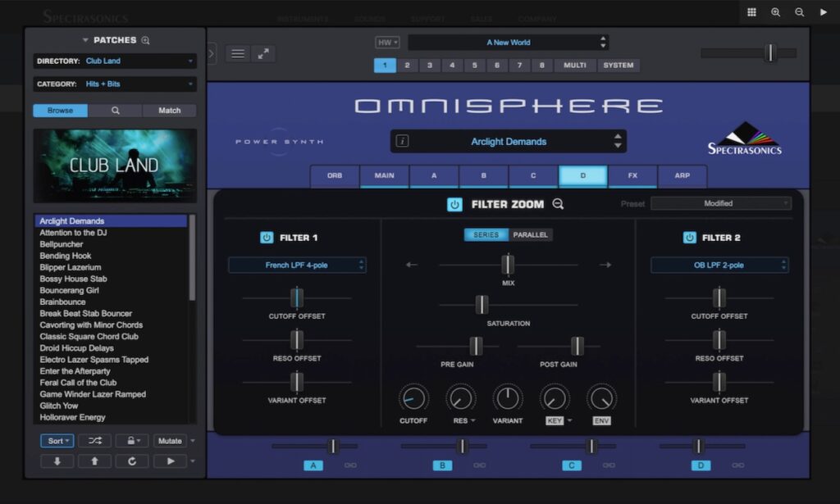Click the refresh patch list icon
The image size is (840, 504).
pyautogui.click(x=132, y=461)
